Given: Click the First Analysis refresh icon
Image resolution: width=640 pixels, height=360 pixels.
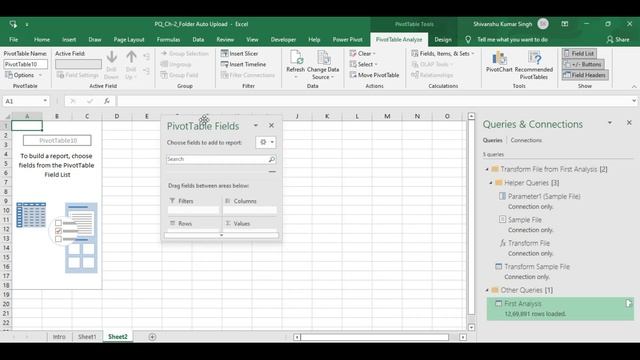Looking at the screenshot, I should 629,303.
